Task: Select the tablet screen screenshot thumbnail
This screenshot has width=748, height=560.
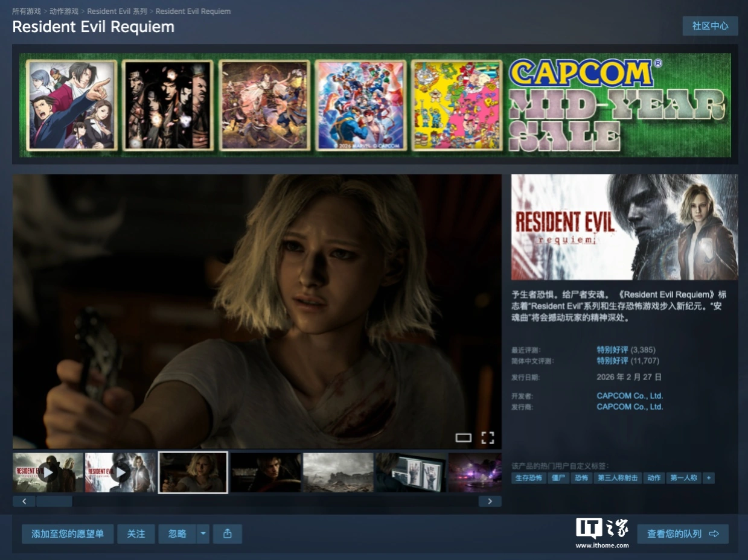Action: 411,472
